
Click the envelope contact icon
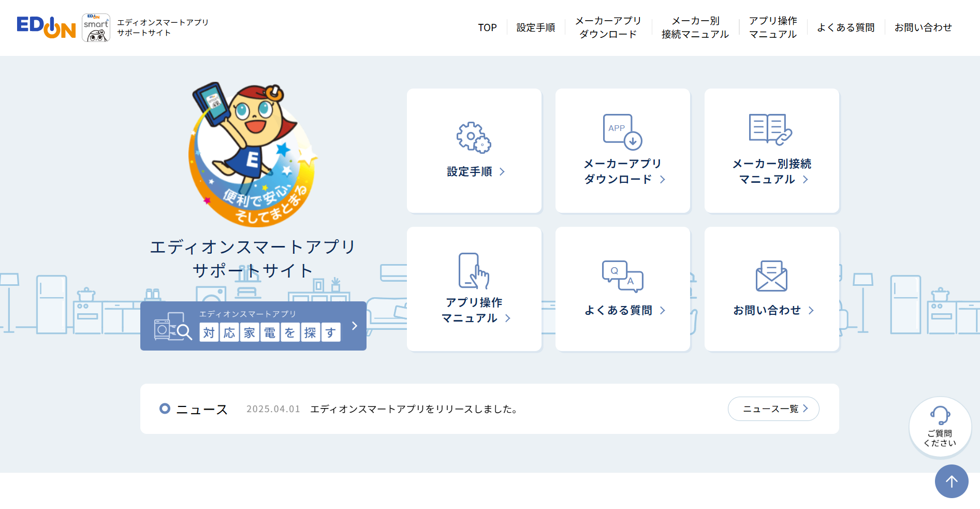coord(771,276)
